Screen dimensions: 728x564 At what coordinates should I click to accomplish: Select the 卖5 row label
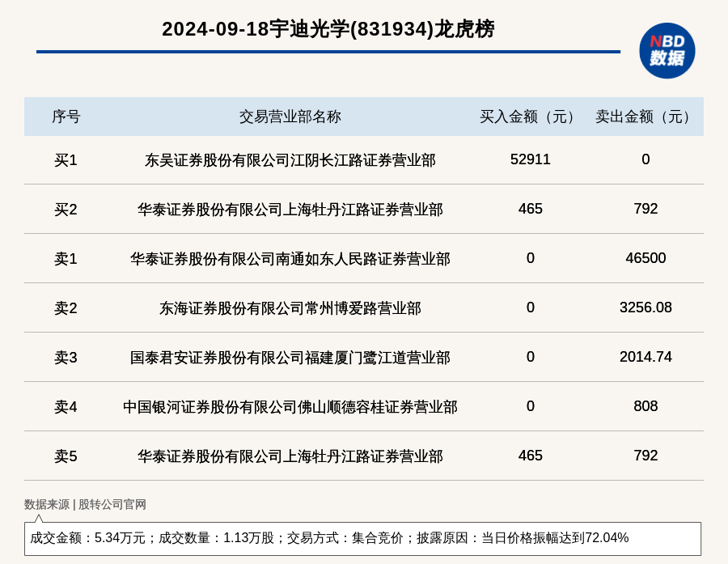coord(66,456)
